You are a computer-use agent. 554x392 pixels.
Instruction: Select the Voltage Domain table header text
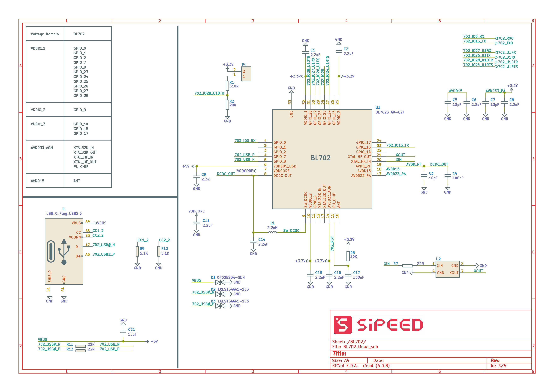45,34
